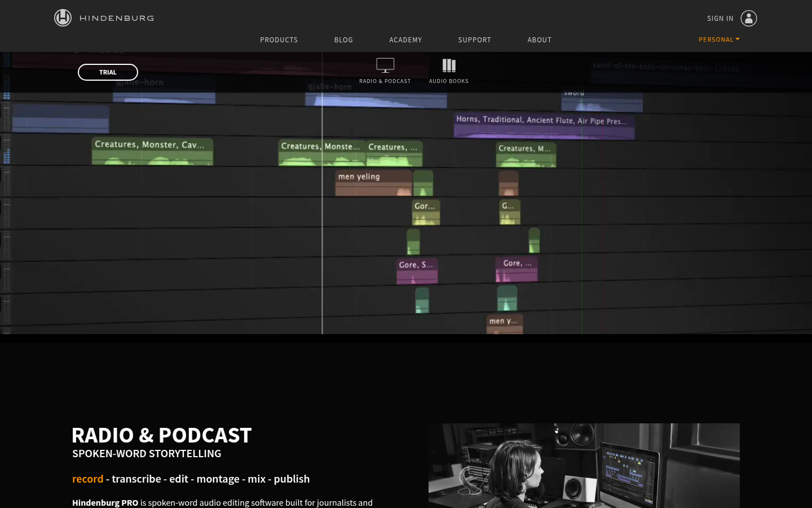
Task: Open the Hindenburg logo home link
Action: click(x=104, y=18)
